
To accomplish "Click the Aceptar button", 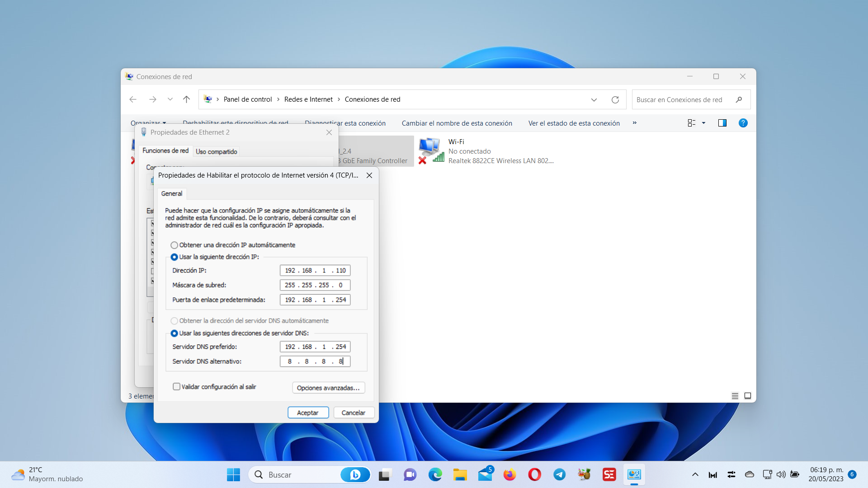I will coord(308,413).
